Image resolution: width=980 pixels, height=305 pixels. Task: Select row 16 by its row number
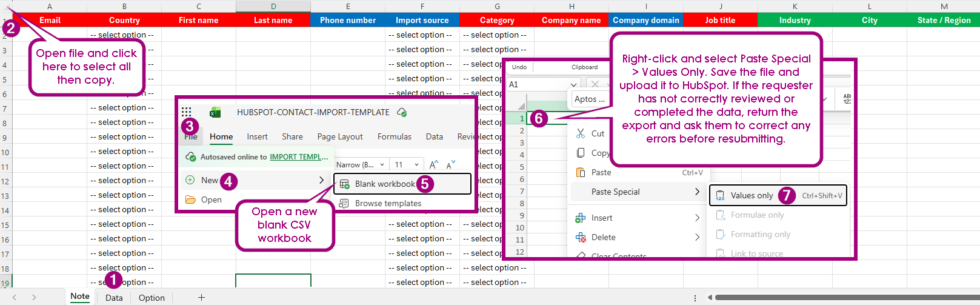pyautogui.click(x=5, y=240)
